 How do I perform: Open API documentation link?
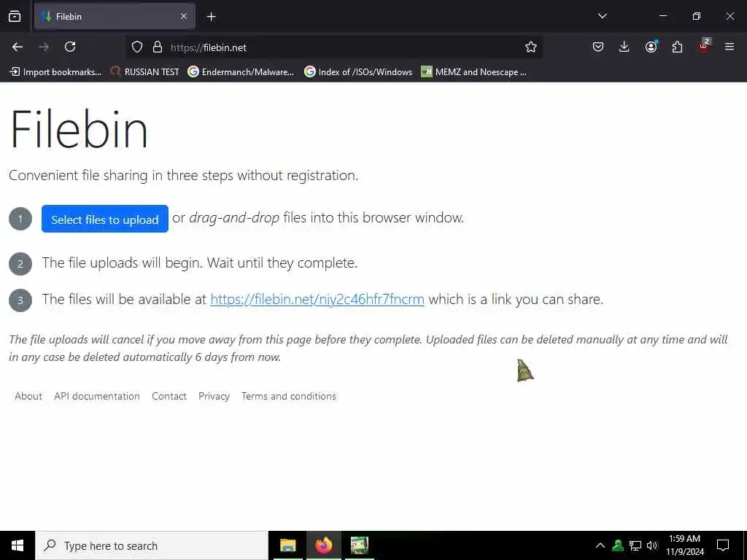97,396
